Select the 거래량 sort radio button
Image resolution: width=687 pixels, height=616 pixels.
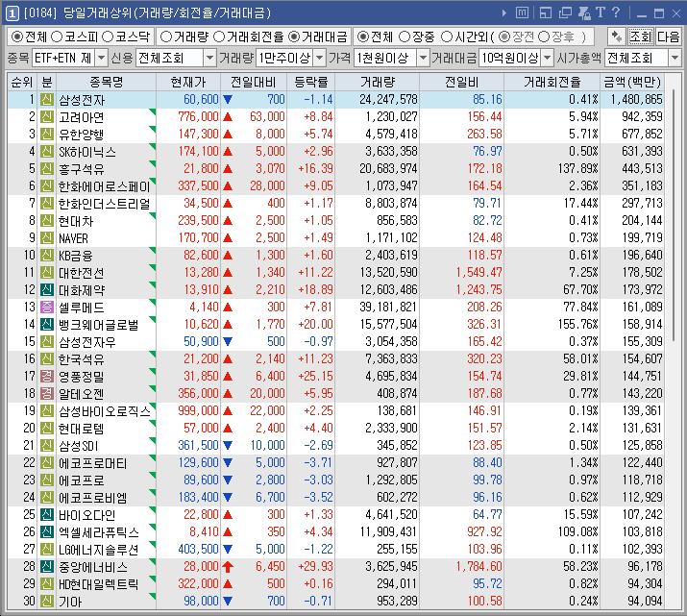165,37
